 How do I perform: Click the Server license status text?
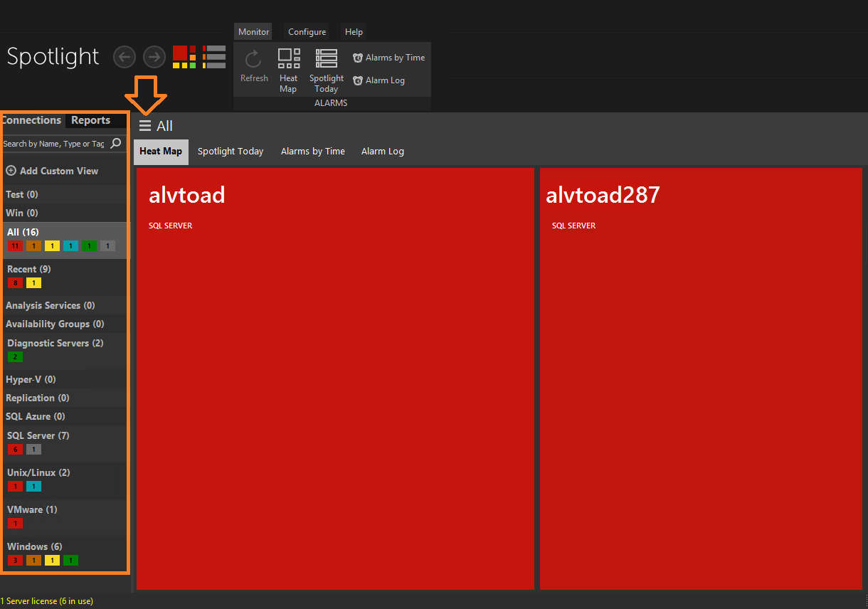[x=47, y=601]
